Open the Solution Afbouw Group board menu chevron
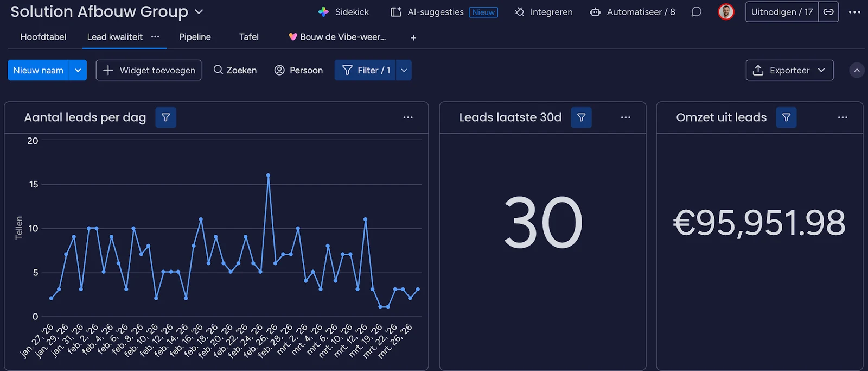 pos(199,11)
